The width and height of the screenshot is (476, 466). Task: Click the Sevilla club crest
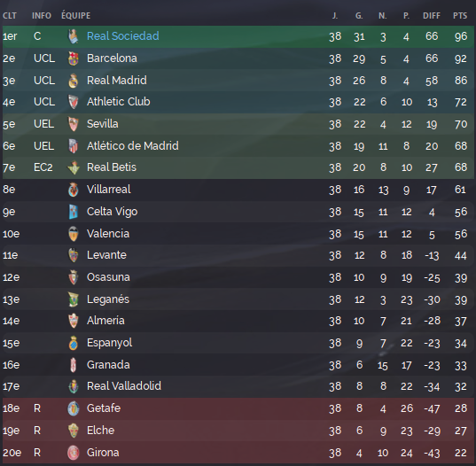coord(74,124)
